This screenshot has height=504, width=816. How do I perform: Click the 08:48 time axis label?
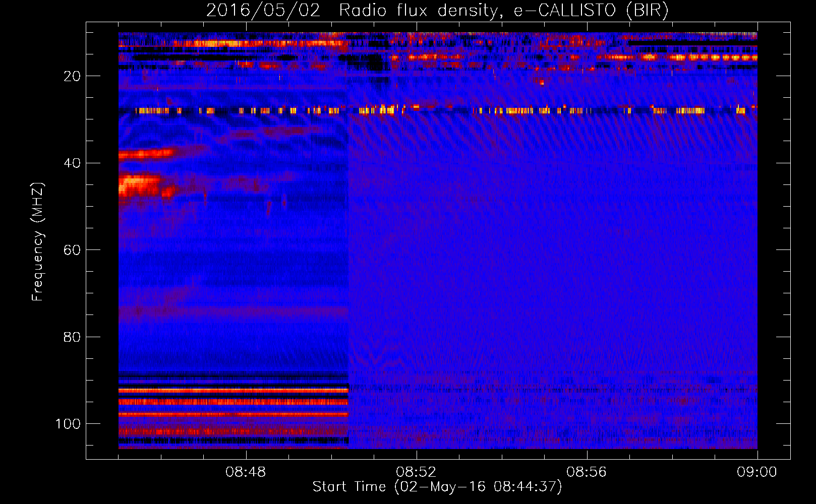(x=246, y=472)
